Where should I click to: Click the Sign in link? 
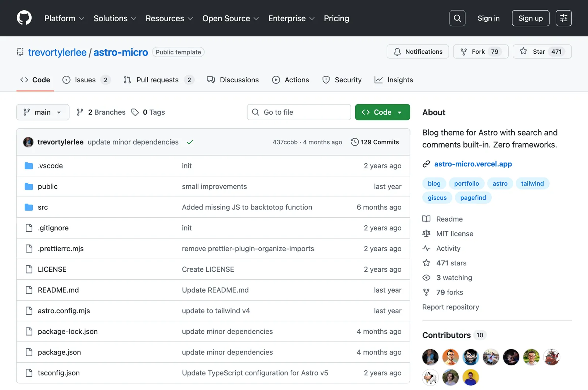click(488, 18)
